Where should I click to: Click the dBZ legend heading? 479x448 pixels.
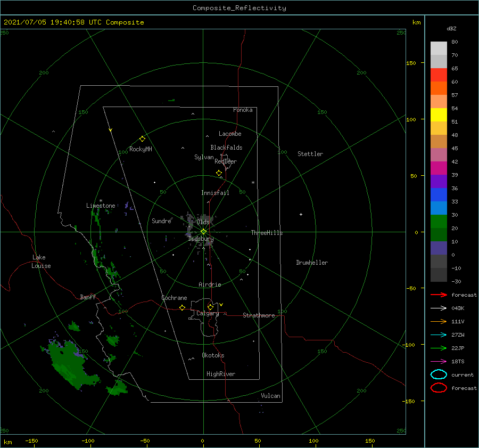[x=451, y=28]
